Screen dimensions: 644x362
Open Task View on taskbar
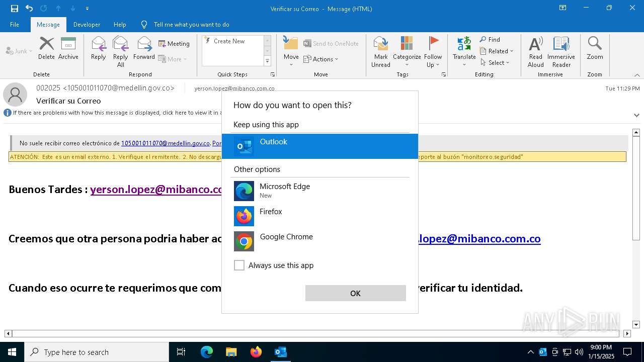pos(181,352)
